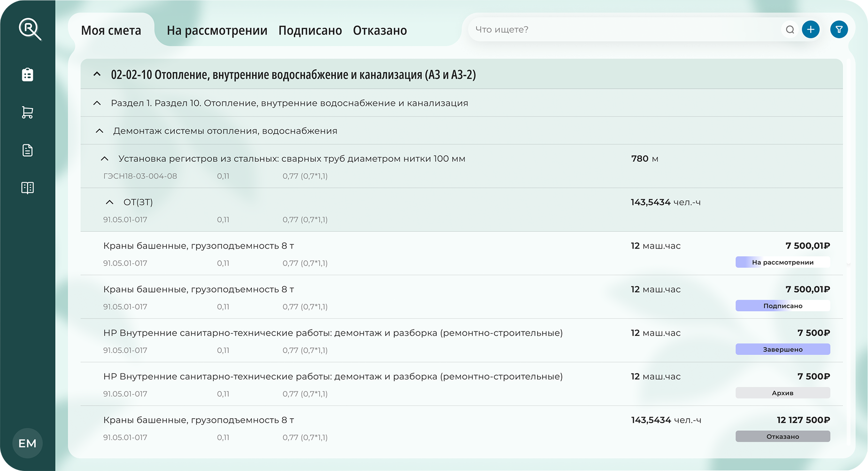Click the Архив badge on НР Внутренние row
This screenshot has width=868, height=471.
(x=782, y=392)
